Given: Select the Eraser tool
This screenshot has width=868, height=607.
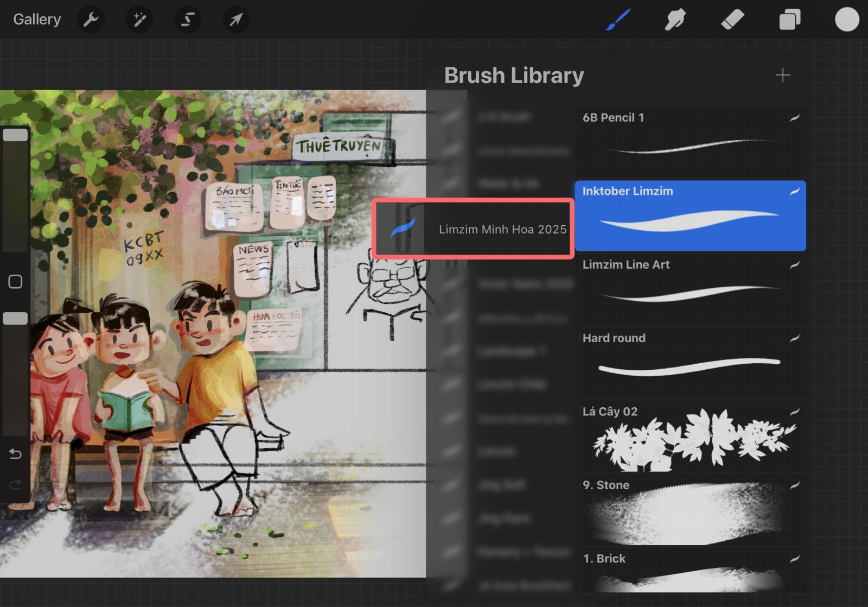Looking at the screenshot, I should coord(732,20).
